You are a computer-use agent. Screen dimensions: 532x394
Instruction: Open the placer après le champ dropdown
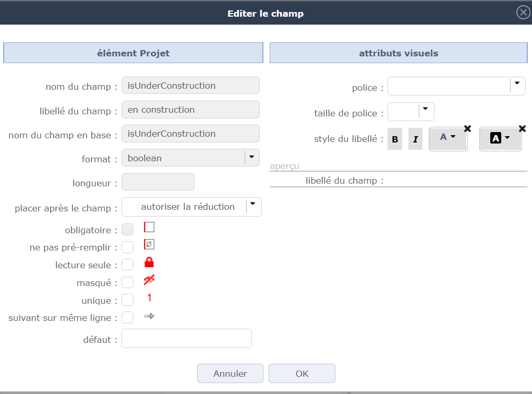pos(253,205)
